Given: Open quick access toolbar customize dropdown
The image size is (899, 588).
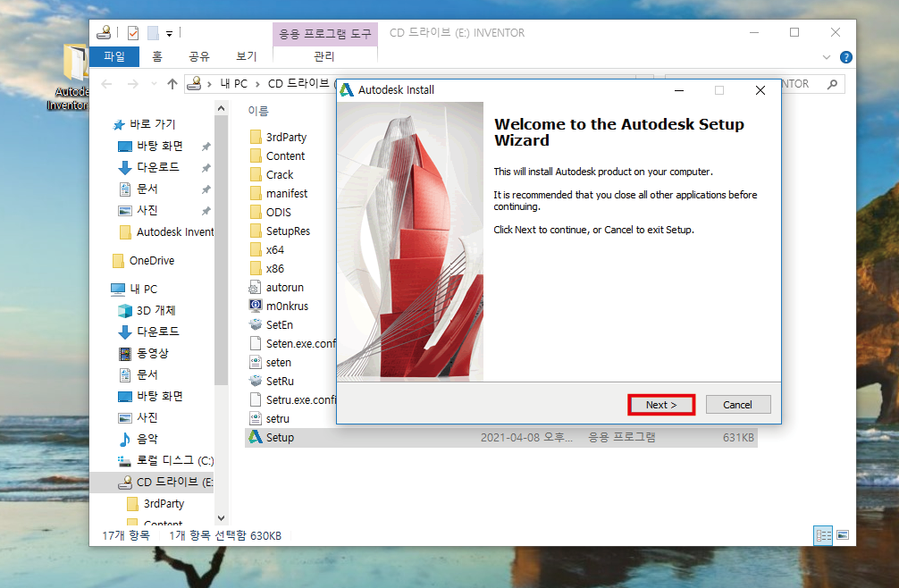Looking at the screenshot, I should (169, 34).
